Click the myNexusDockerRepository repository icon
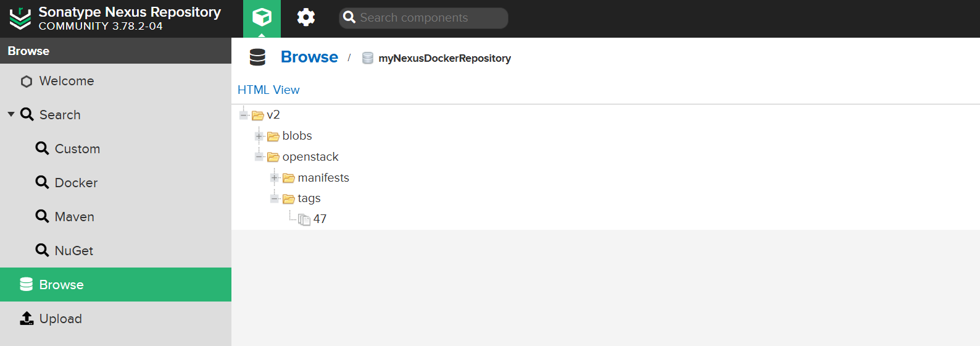This screenshot has width=980, height=346. tap(367, 58)
